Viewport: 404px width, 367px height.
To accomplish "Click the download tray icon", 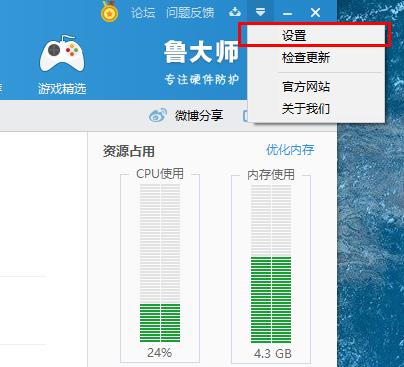I will point(235,12).
